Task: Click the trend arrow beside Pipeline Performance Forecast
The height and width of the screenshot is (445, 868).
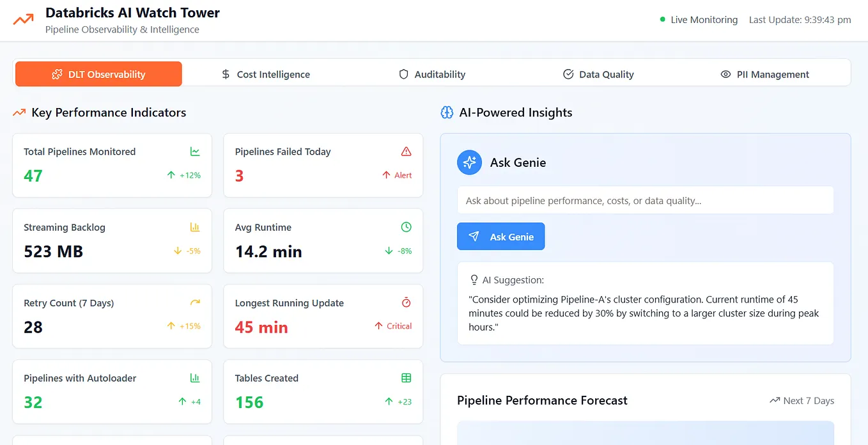Action: pos(774,400)
